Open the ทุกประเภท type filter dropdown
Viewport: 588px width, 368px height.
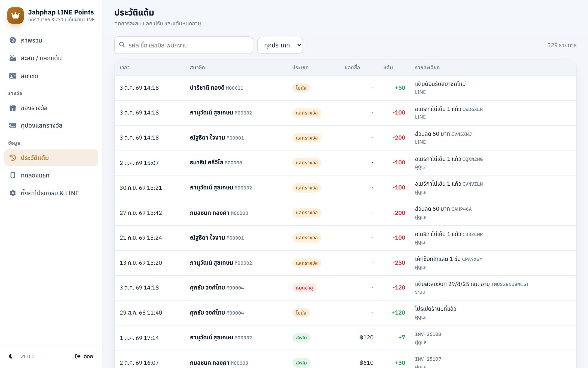pyautogui.click(x=280, y=45)
